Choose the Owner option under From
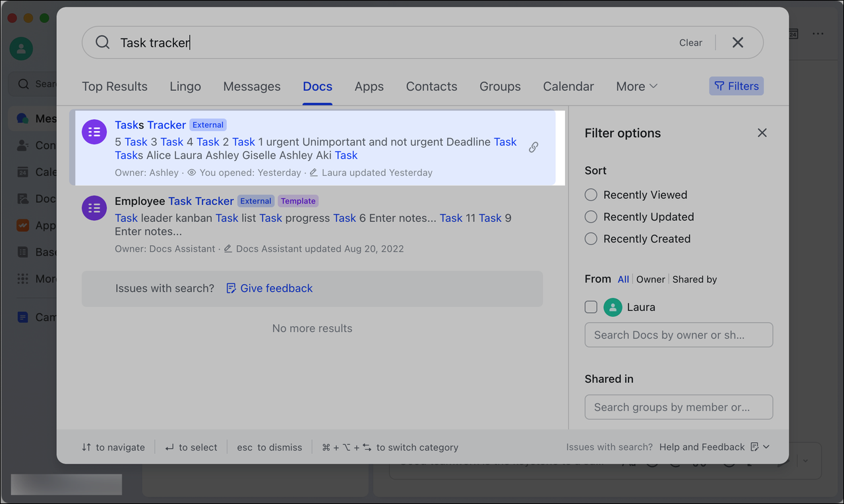 point(651,279)
